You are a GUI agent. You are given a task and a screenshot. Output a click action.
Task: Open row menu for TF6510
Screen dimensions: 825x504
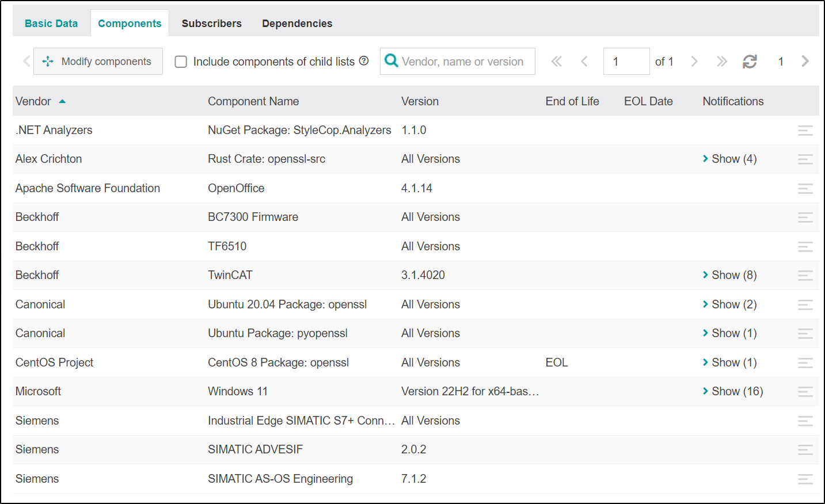click(805, 247)
